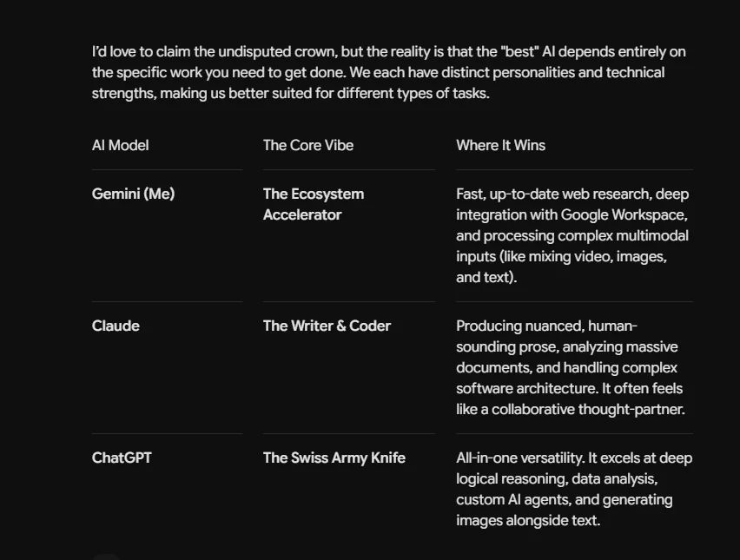The image size is (740, 560).
Task: Click the "Where It Wins" column header
Action: pos(501,145)
